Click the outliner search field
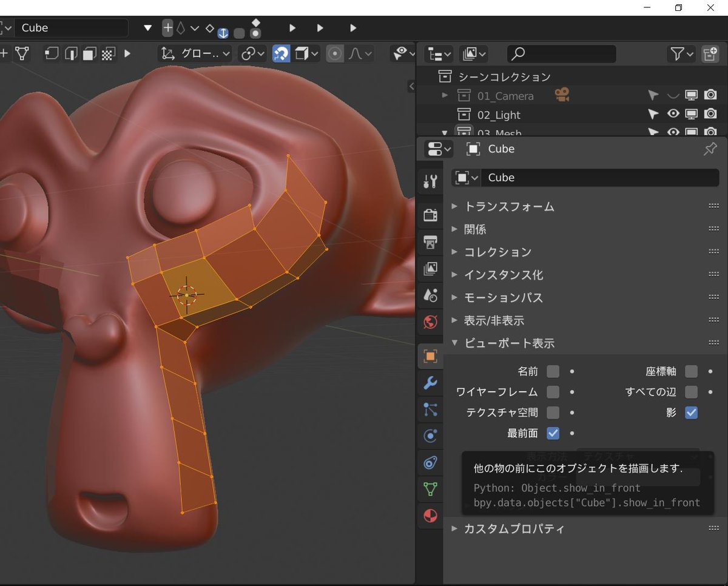The width and height of the screenshot is (728, 586). (562, 54)
